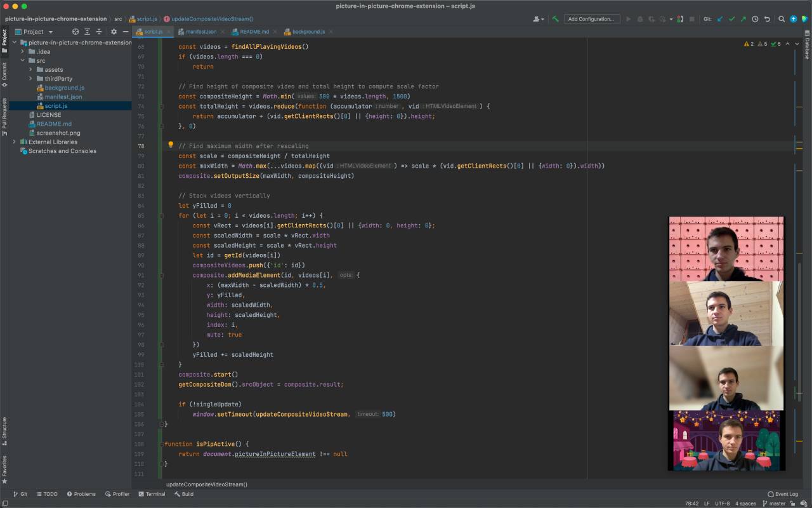Image resolution: width=812 pixels, height=508 pixels.
Task: Open the Project panel settings gear
Action: click(x=114, y=31)
